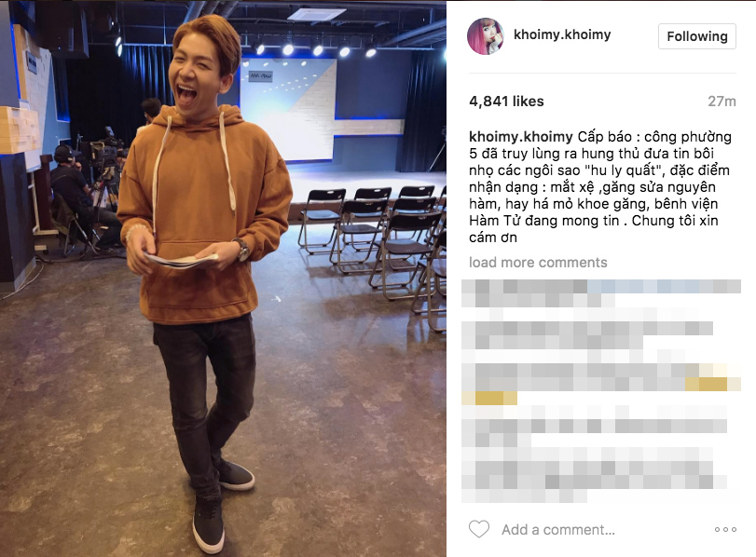Click the blue-tinted text in first blurred comment
This screenshot has height=557, width=756.
pyautogui.click(x=664, y=286)
